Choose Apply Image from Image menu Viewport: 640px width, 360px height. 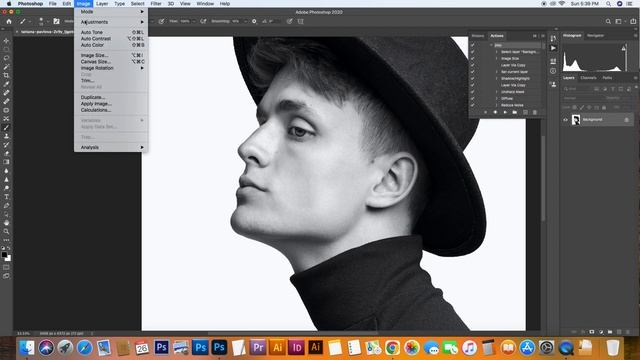point(111,104)
